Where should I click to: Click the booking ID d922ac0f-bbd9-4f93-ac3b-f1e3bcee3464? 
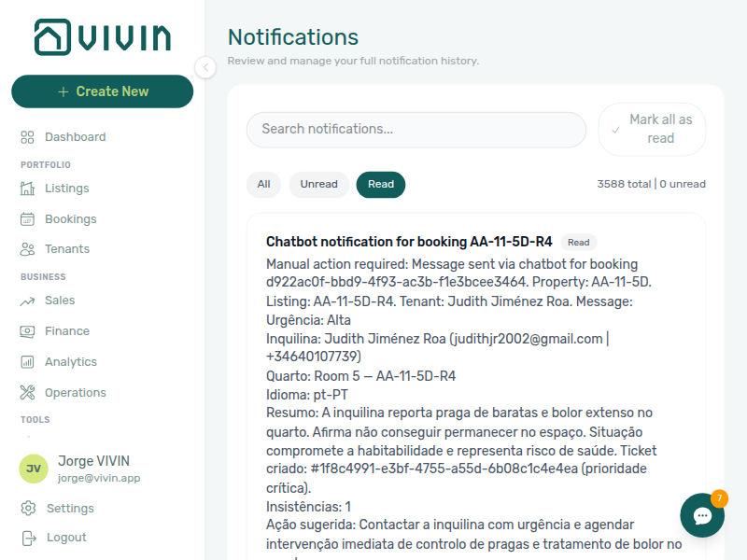click(x=396, y=282)
